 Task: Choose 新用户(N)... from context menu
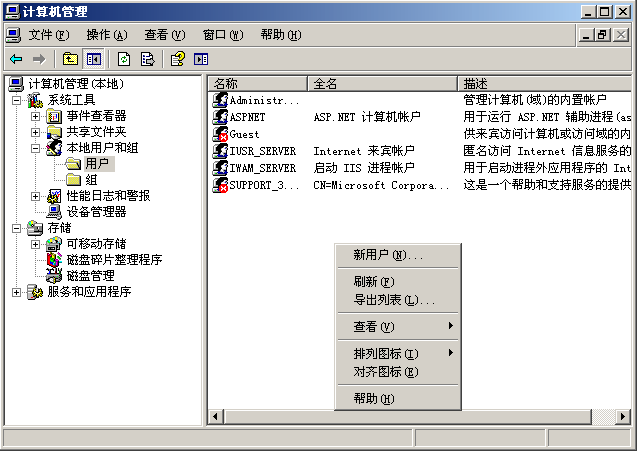click(398, 255)
